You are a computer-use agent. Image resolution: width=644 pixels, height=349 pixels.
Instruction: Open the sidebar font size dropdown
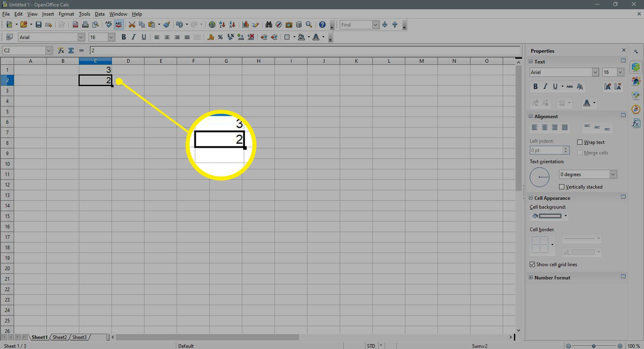(620, 72)
